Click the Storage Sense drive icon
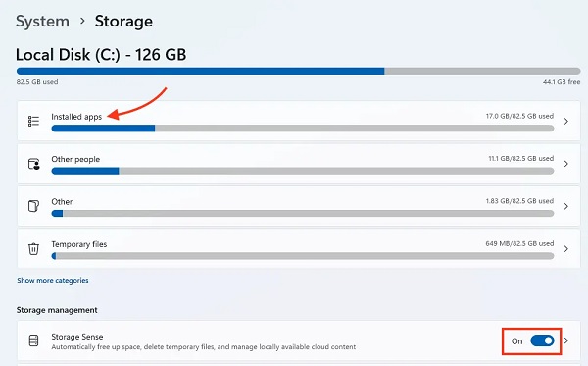 pyautogui.click(x=33, y=340)
